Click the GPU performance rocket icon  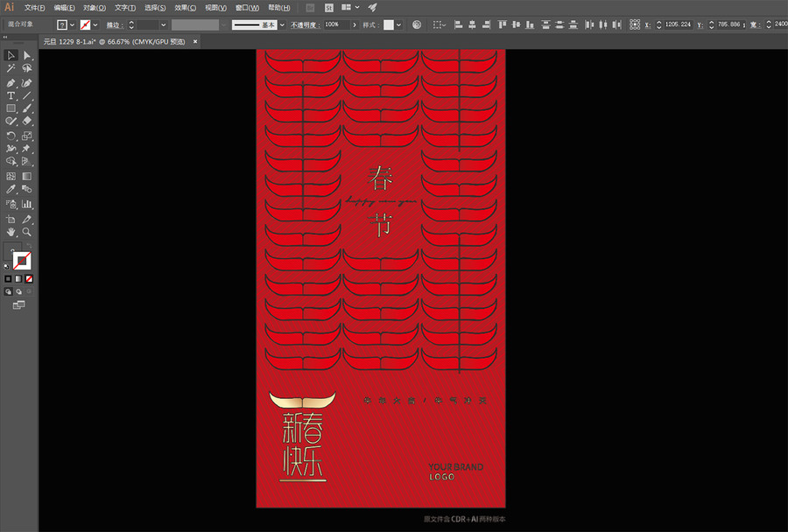click(x=372, y=8)
